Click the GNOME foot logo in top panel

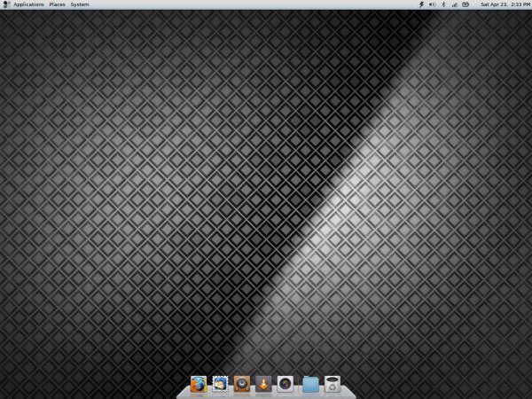coord(6,4)
